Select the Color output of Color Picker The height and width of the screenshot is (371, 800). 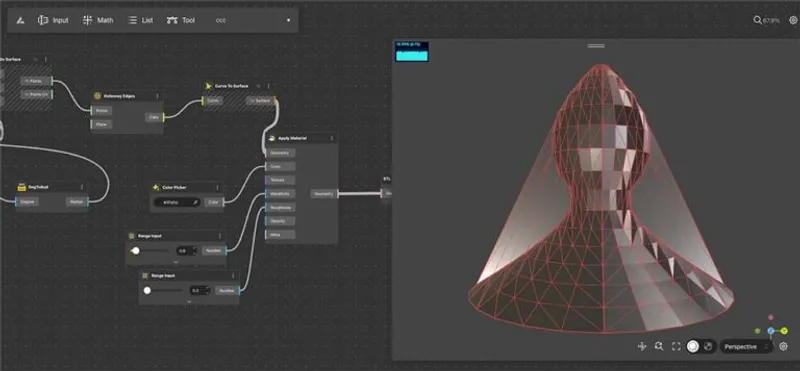214,202
